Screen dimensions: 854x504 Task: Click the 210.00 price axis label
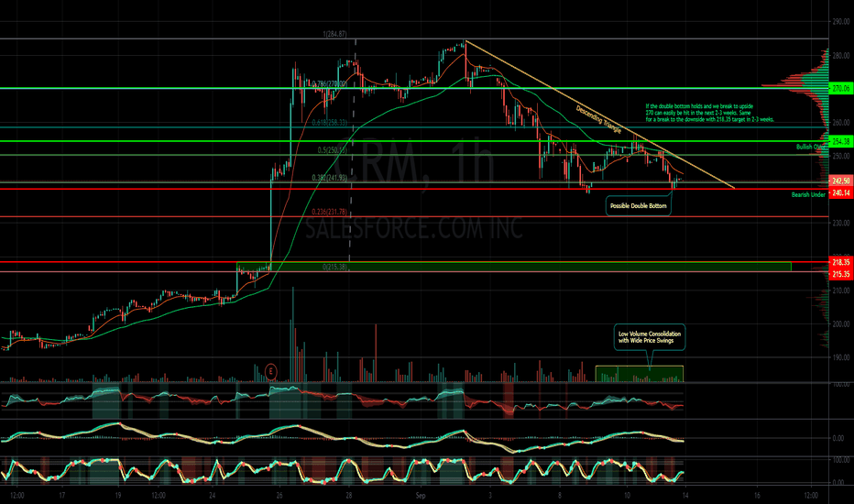click(x=841, y=290)
